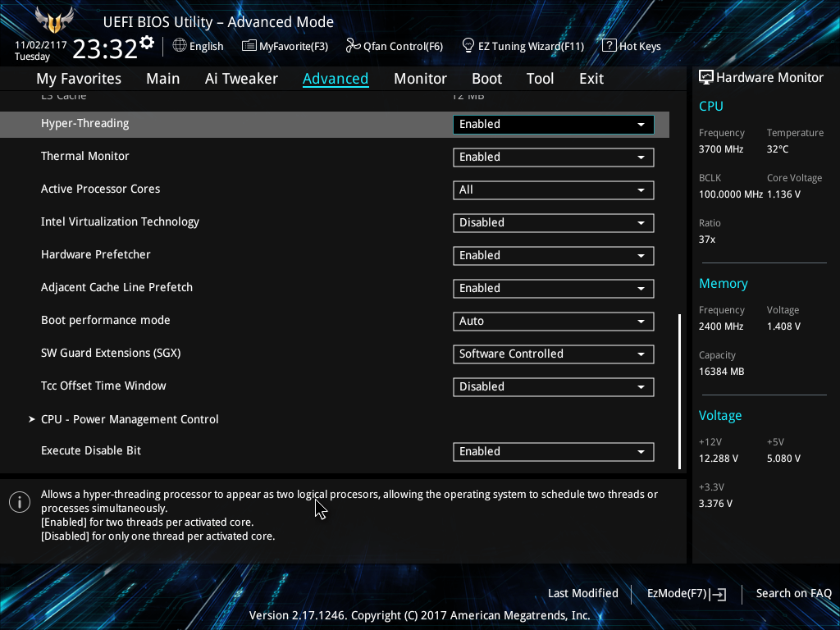Open Tcc Offset Time Window dropdown

[x=554, y=387]
